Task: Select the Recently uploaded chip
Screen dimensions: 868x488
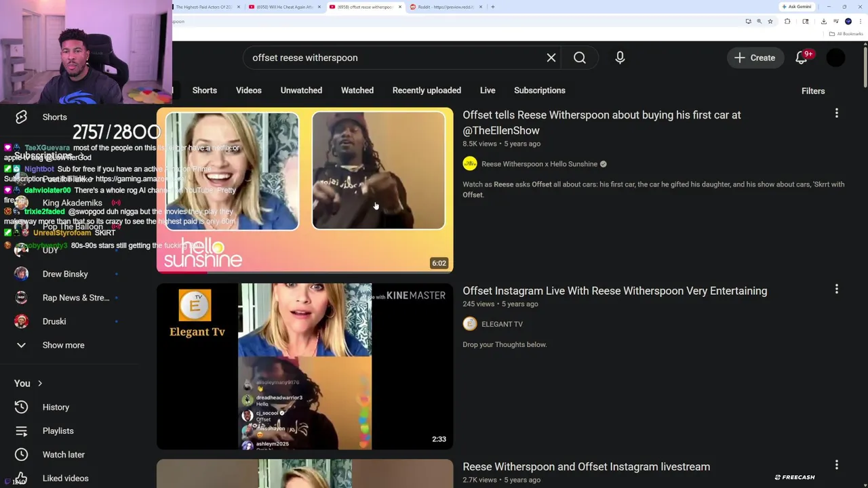Action: [x=427, y=90]
